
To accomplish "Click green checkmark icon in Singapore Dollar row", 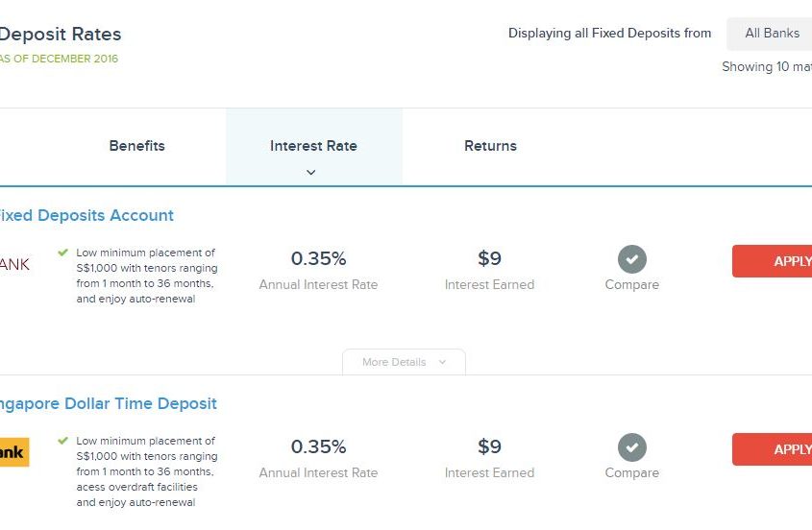I will coord(63,441).
